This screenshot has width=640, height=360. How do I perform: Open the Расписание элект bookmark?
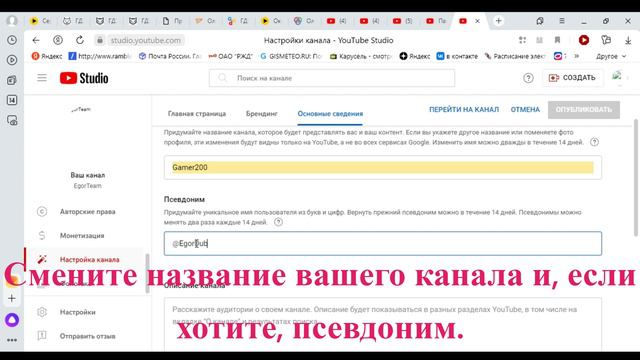click(x=515, y=56)
